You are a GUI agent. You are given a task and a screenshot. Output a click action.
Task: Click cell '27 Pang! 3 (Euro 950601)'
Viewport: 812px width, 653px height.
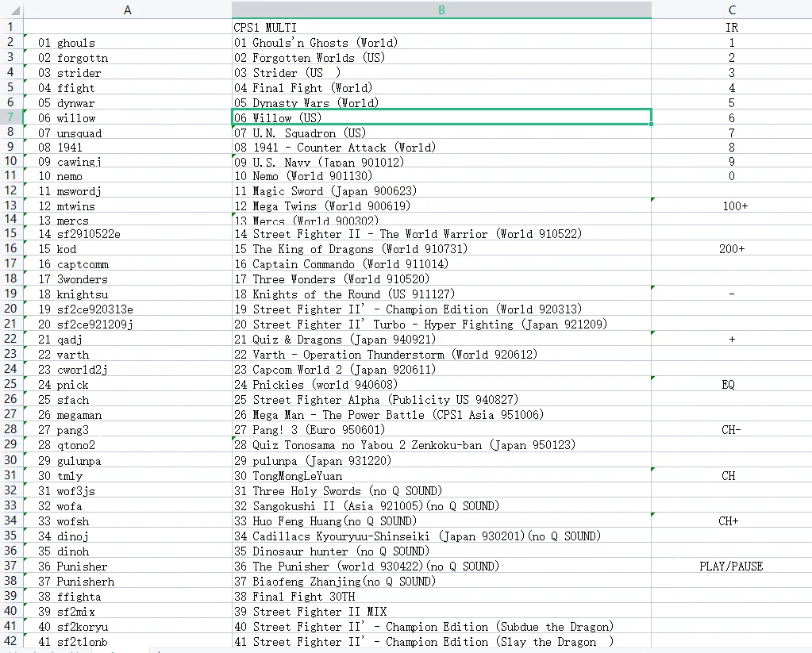coord(441,429)
